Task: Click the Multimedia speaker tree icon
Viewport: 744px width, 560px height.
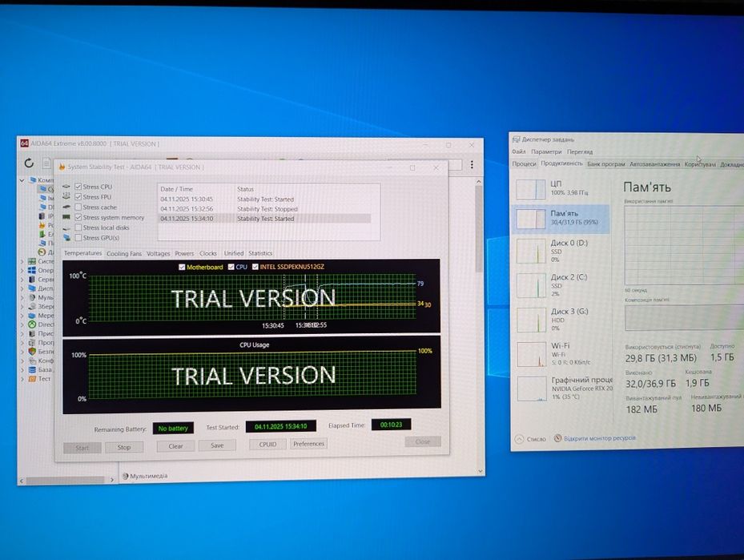Action: [32, 297]
